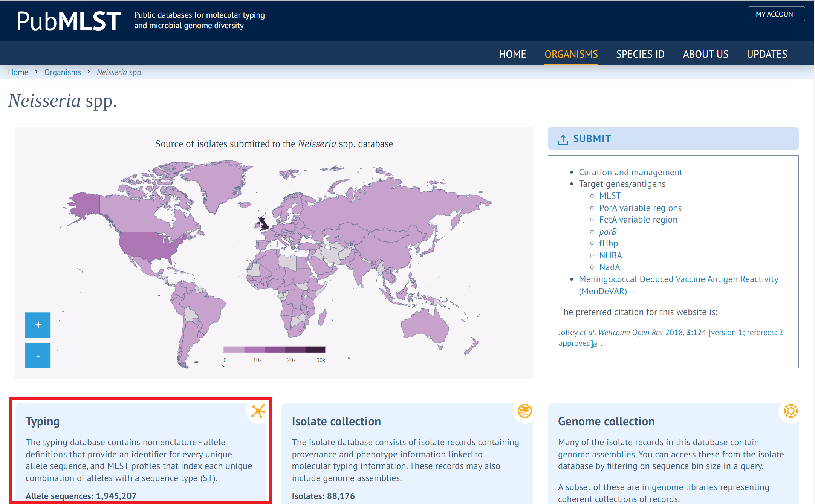This screenshot has height=504, width=815.
Task: Open the FetA variable region link
Action: [638, 220]
